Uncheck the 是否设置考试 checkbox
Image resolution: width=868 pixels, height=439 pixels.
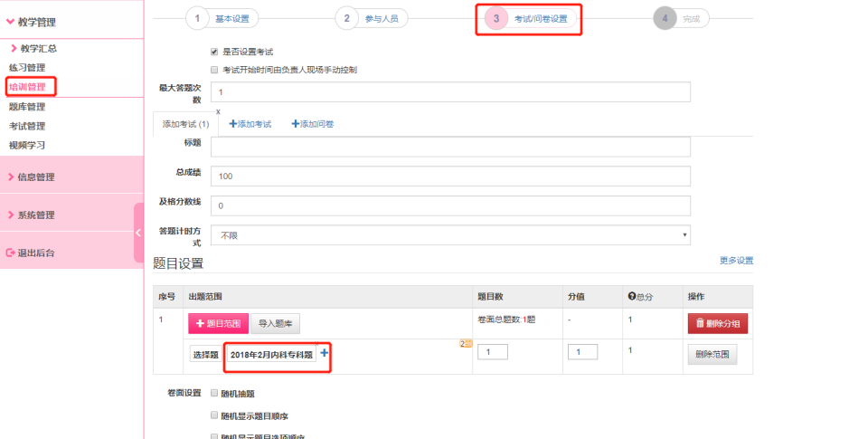(x=214, y=52)
